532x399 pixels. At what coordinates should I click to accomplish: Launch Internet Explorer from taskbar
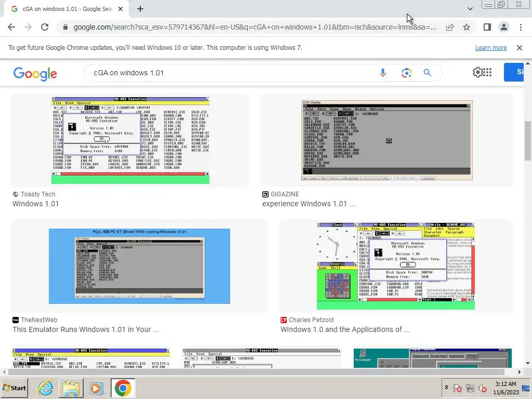[46, 388]
